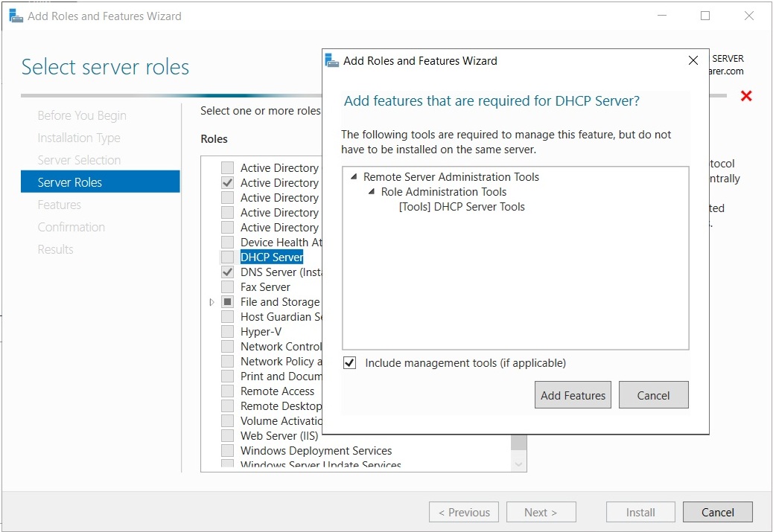Click the red X error icon
This screenshot has width=773, height=532.
click(x=746, y=96)
